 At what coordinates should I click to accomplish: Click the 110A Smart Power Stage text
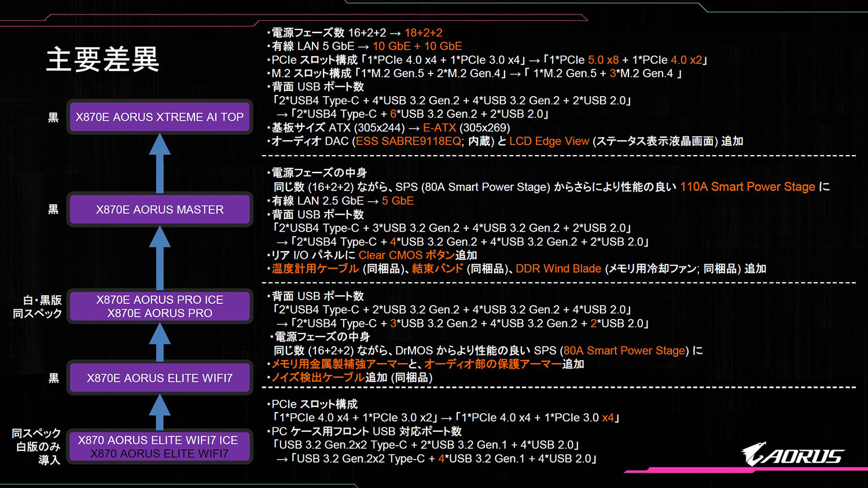[748, 187]
